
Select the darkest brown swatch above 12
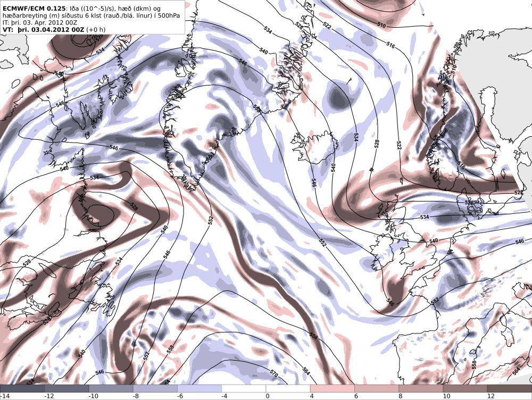(x=510, y=388)
